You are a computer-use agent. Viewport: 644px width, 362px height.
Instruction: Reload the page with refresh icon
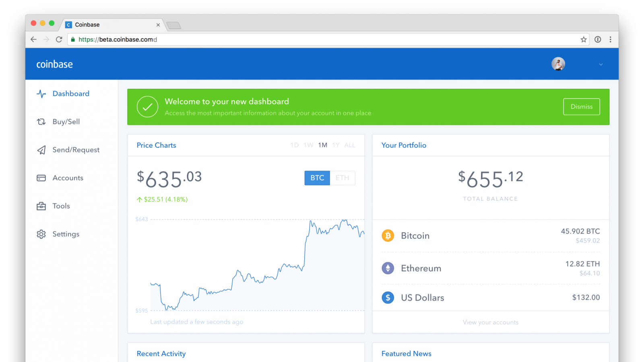pos(59,39)
